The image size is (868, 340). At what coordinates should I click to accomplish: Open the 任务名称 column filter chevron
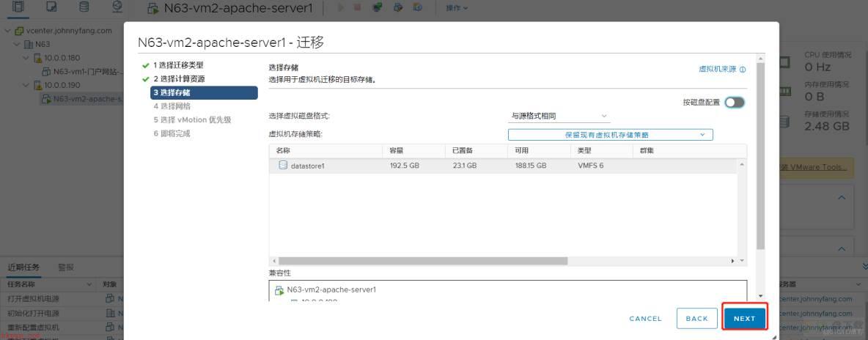click(89, 284)
